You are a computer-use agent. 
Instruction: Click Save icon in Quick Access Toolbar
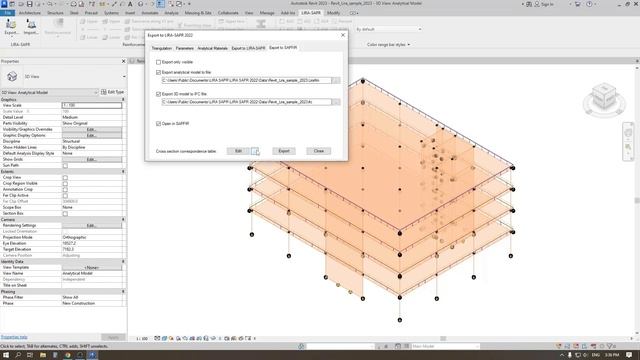pyautogui.click(x=29, y=4)
